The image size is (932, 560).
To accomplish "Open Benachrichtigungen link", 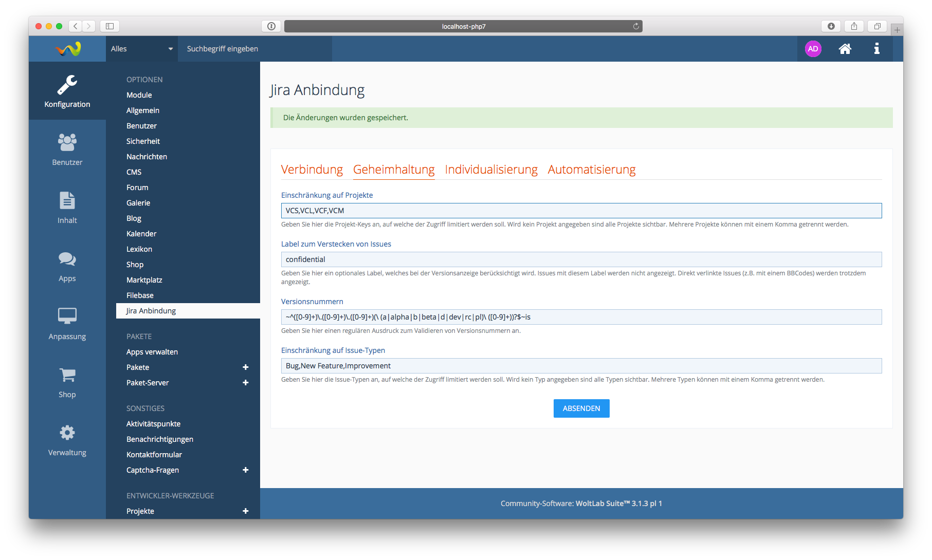I will click(160, 439).
